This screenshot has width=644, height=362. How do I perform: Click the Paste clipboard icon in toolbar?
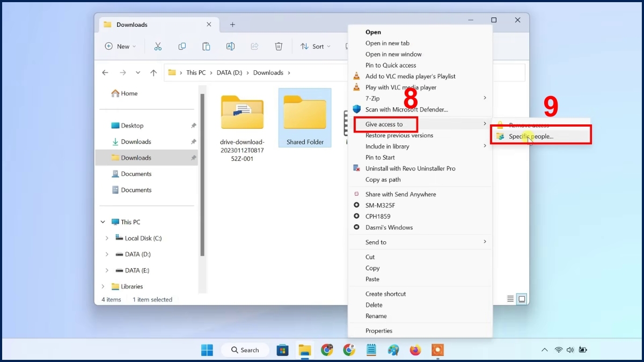pyautogui.click(x=206, y=47)
